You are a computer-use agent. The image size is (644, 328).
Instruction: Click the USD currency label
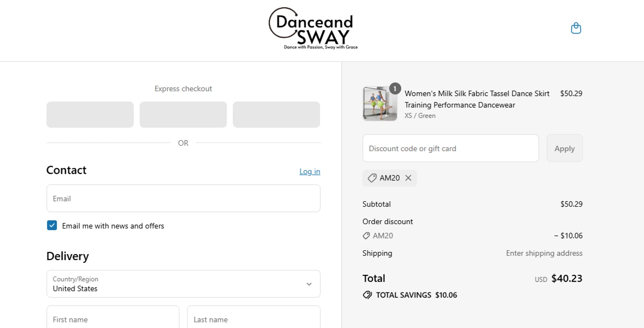[x=541, y=279]
